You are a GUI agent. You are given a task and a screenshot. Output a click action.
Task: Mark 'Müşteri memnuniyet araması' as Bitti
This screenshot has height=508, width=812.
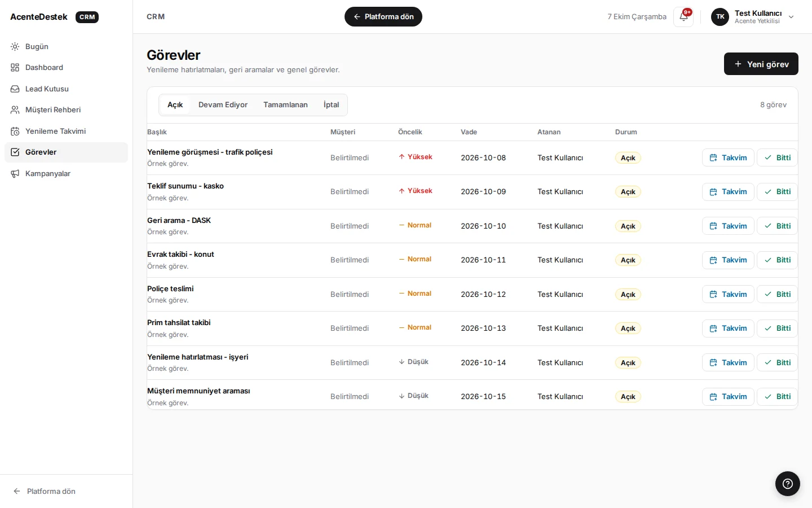pyautogui.click(x=777, y=397)
